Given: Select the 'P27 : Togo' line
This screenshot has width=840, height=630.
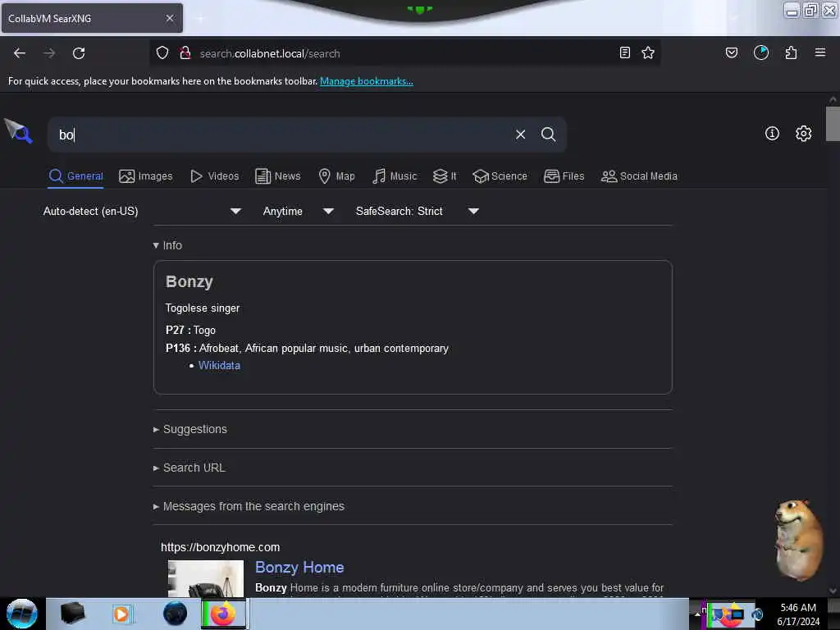Looking at the screenshot, I should tap(190, 330).
